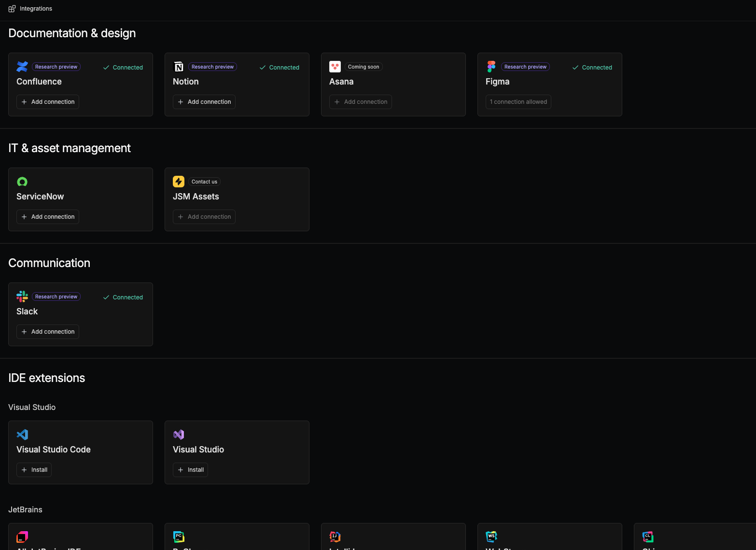The image size is (756, 550).
Task: Add a connection for Notion
Action: tap(204, 102)
